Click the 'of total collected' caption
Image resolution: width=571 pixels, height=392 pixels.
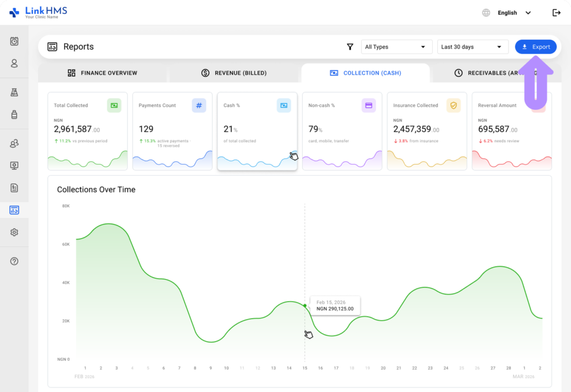(x=240, y=141)
